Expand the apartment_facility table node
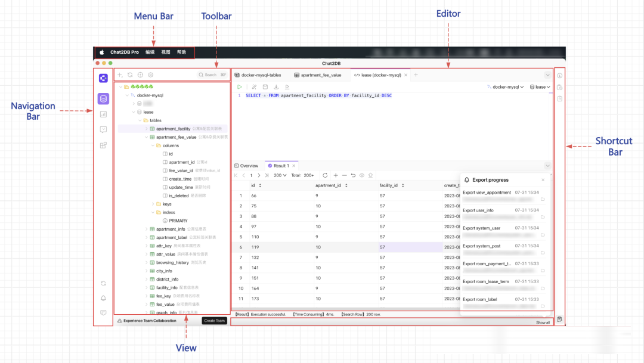644x363 pixels. [x=147, y=129]
